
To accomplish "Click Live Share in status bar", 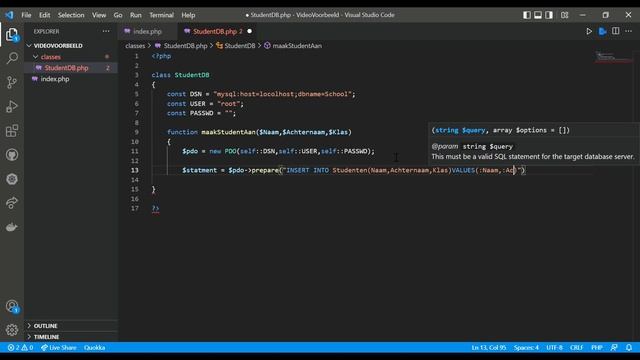I will [59, 348].
